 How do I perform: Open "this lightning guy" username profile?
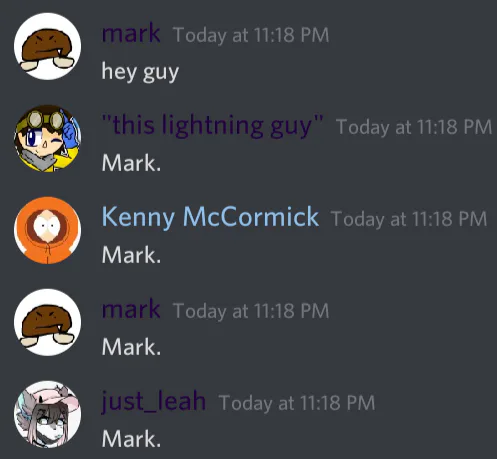tap(212, 126)
